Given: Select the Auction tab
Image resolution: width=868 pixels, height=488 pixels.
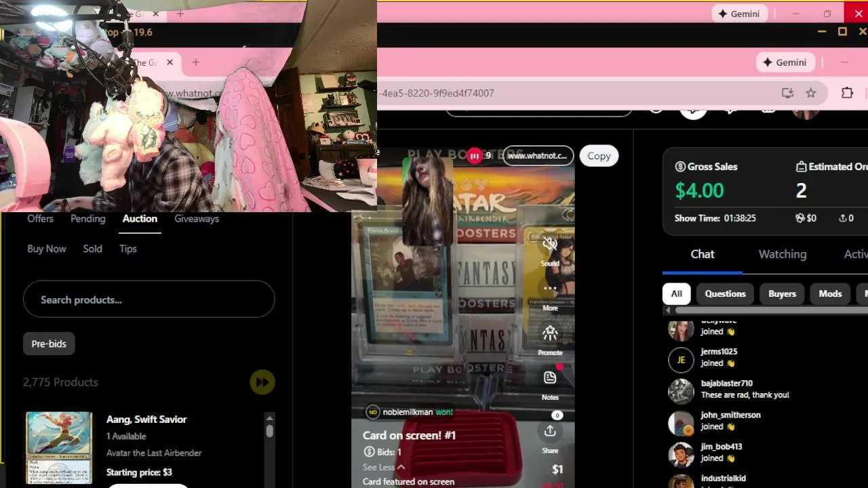Looking at the screenshot, I should click(140, 218).
